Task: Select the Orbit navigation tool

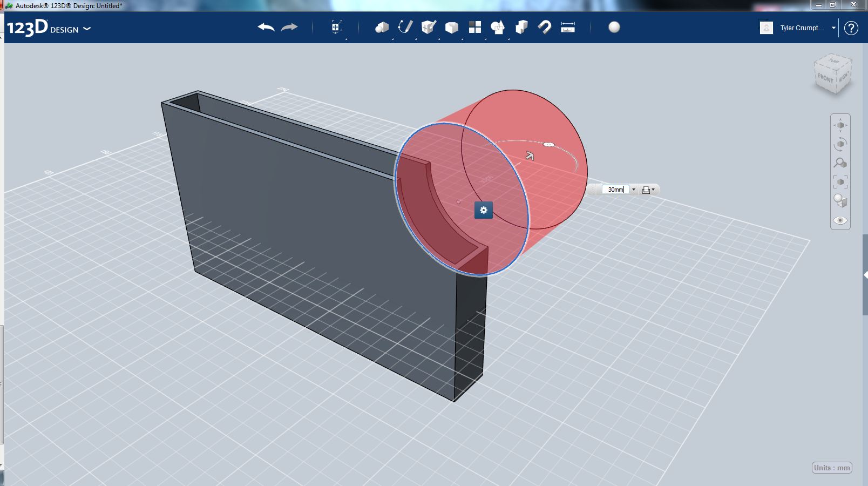Action: pos(840,144)
